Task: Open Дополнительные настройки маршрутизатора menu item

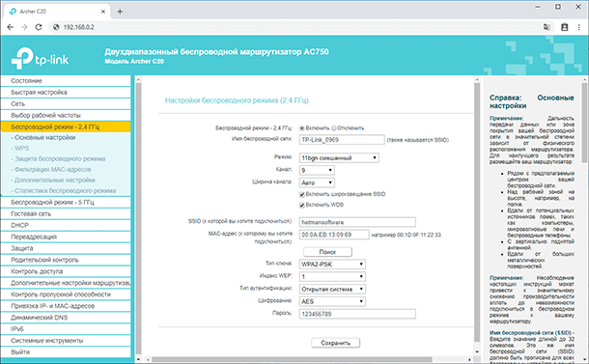Action: (66, 283)
